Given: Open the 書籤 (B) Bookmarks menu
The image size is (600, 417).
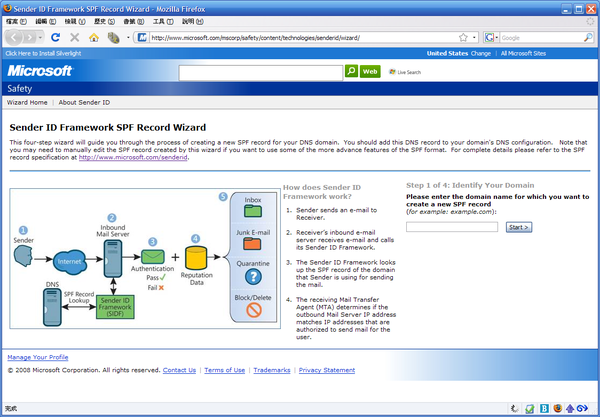Looking at the screenshot, I should 134,21.
